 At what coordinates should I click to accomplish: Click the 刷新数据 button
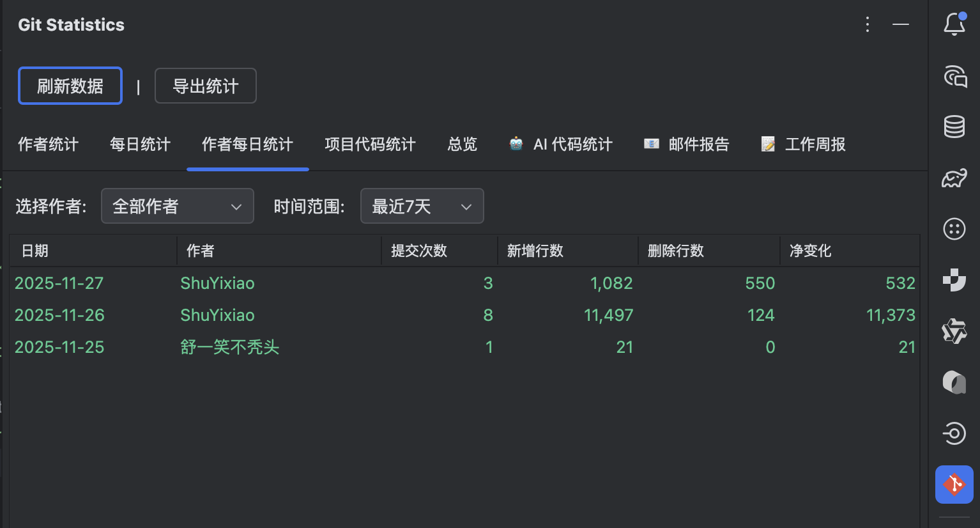point(70,86)
